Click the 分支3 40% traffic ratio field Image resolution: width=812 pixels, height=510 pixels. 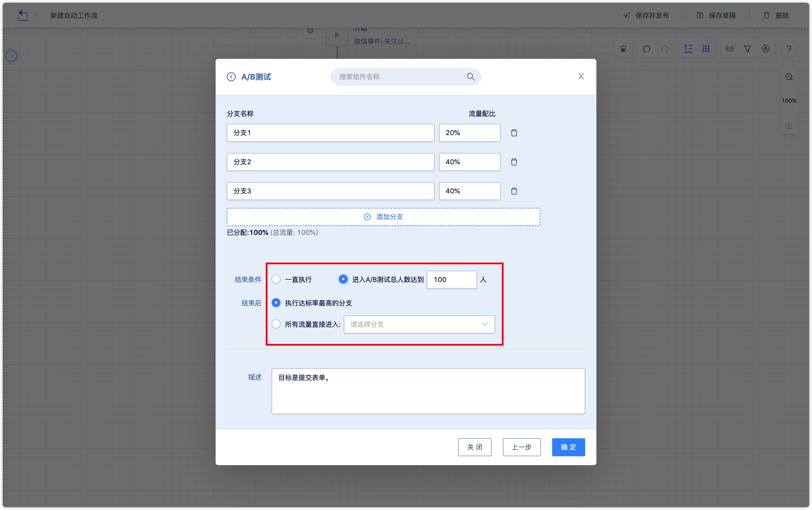470,191
